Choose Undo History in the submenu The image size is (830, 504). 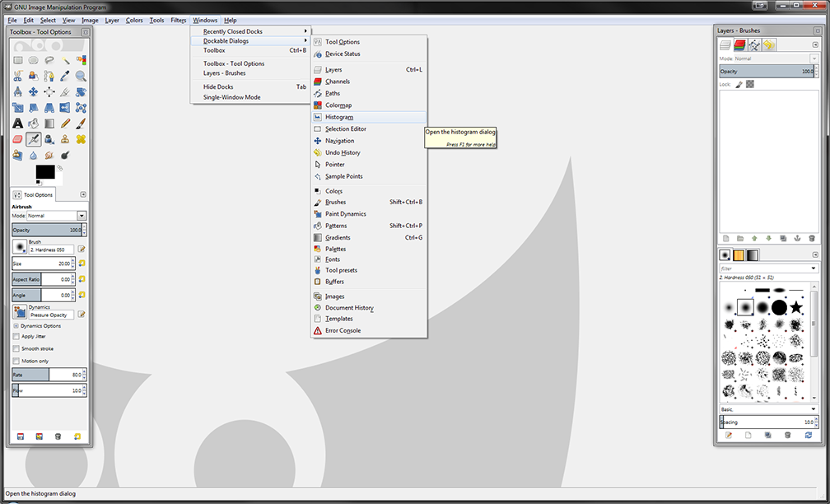(x=368, y=152)
